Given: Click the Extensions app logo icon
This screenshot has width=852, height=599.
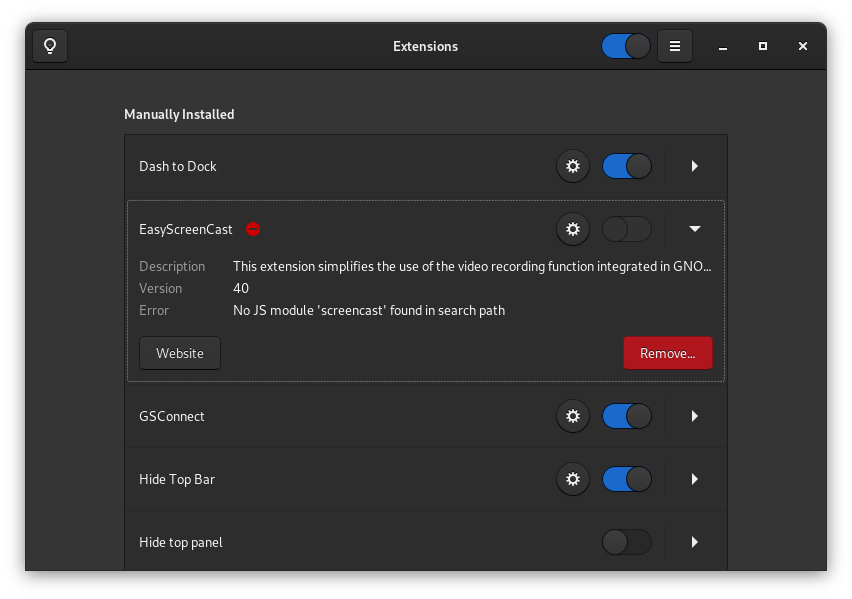Looking at the screenshot, I should tap(50, 46).
